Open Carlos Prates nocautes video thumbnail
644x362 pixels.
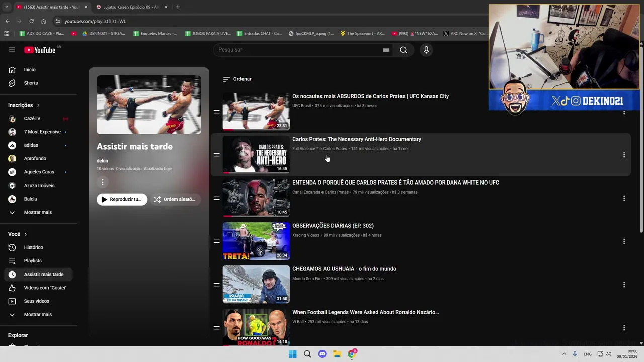(256, 111)
